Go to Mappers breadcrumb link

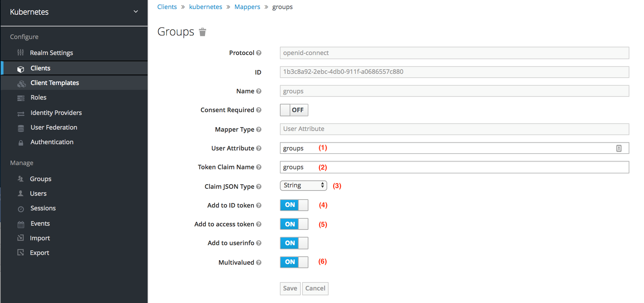(247, 7)
